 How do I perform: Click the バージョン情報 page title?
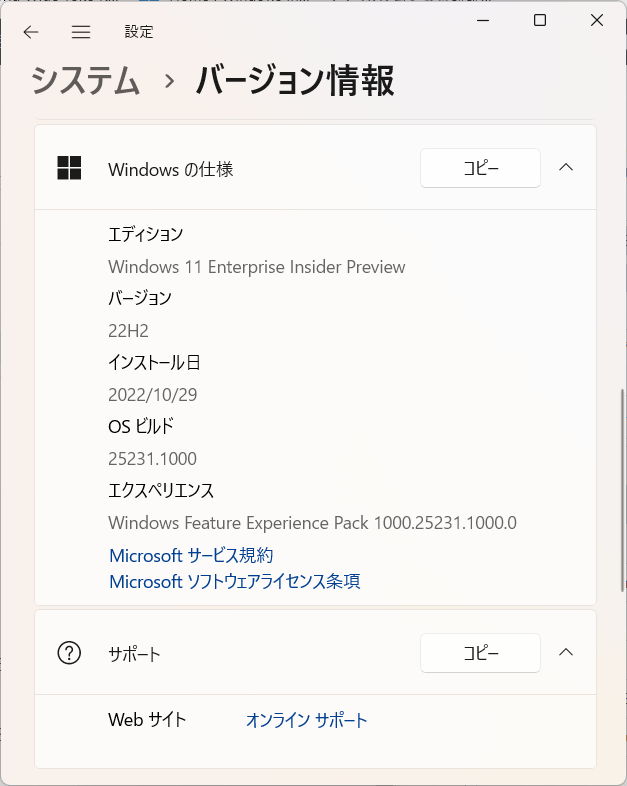(295, 81)
